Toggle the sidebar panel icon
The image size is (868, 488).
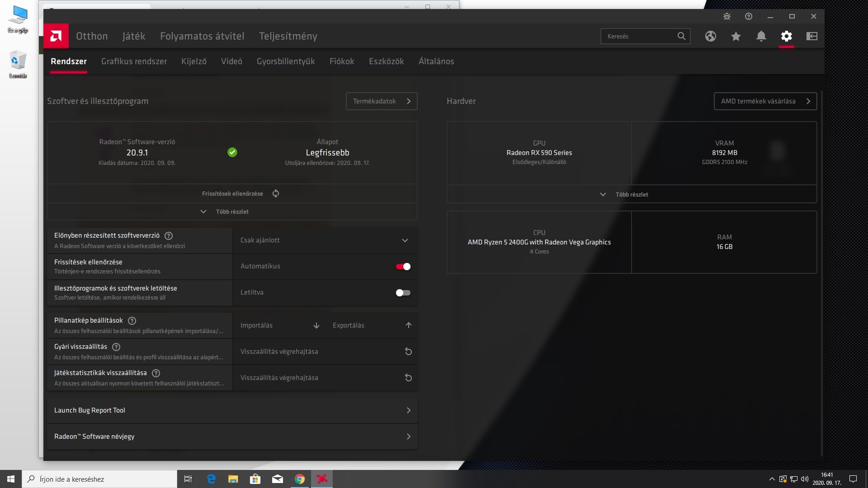tap(811, 36)
